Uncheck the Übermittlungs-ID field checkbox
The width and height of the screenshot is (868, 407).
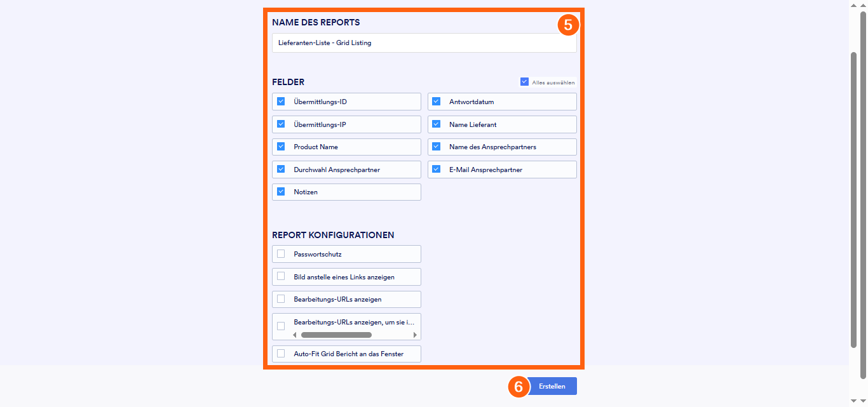[281, 102]
